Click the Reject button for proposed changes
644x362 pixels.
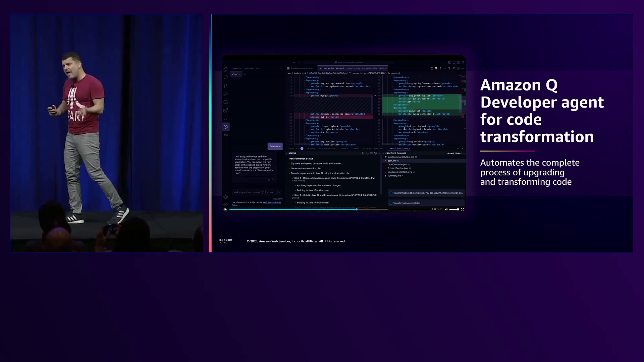point(459,153)
